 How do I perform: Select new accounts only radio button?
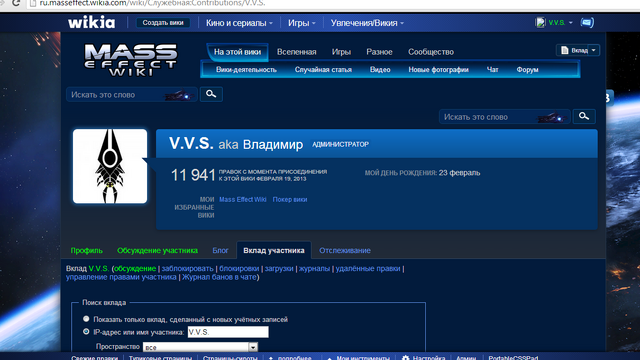[86, 319]
